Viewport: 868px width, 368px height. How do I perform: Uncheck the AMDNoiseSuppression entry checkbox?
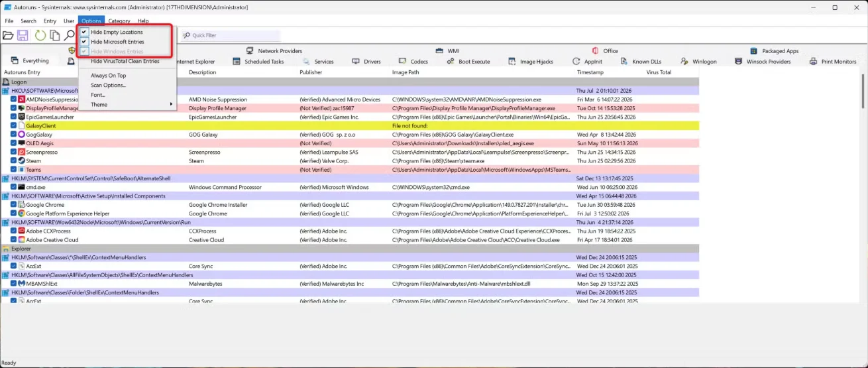(x=13, y=99)
